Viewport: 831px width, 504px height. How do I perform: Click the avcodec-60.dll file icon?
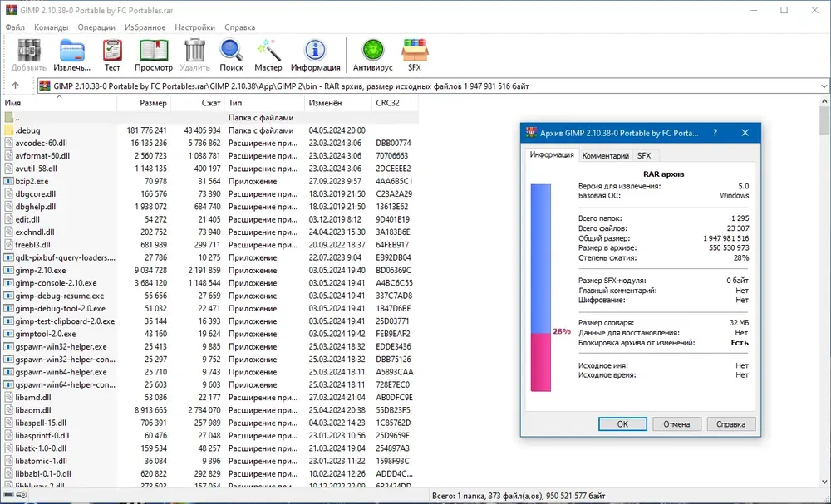click(8, 143)
